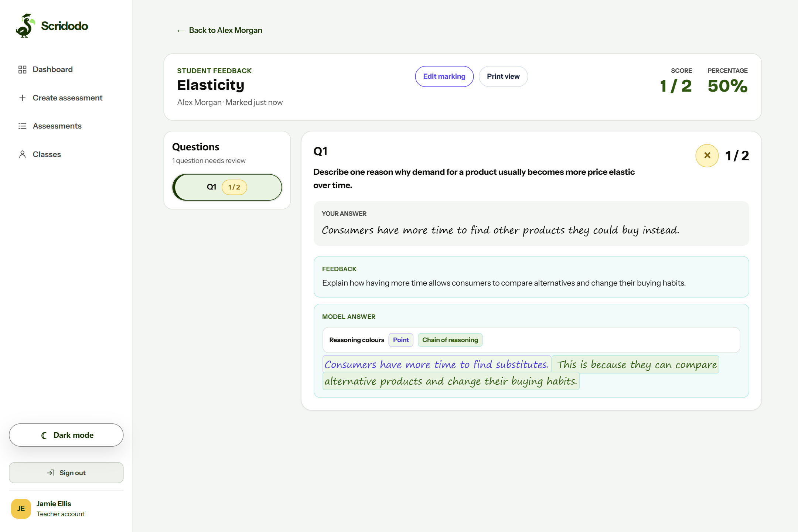
Task: Click 'Alex Morgan · Marked just now' text
Action: pyautogui.click(x=230, y=102)
